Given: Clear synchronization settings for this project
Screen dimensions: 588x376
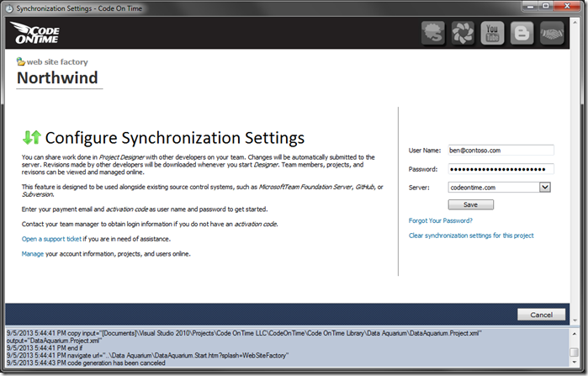Looking at the screenshot, I should pyautogui.click(x=471, y=236).
